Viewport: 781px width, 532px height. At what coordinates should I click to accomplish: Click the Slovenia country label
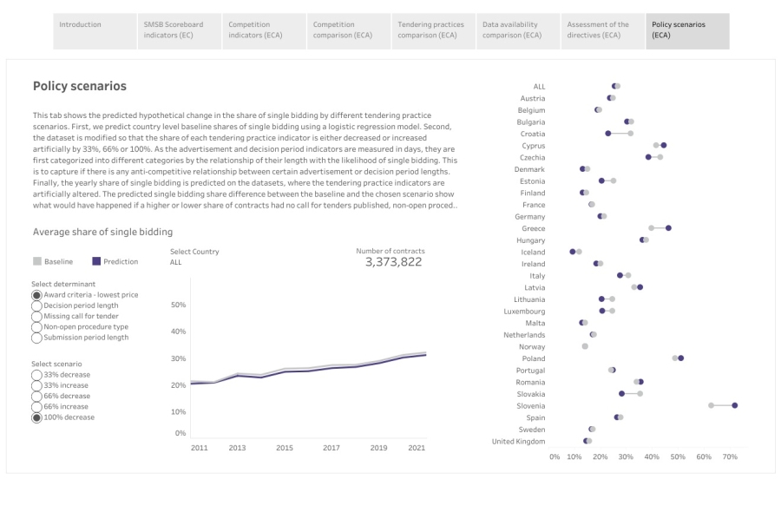[x=531, y=405]
